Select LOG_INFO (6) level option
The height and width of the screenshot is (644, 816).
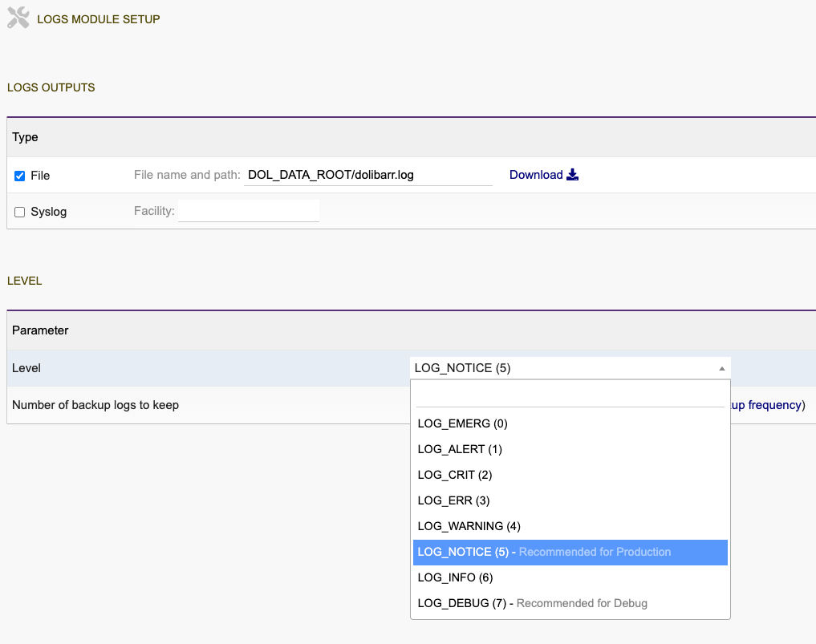tap(455, 577)
